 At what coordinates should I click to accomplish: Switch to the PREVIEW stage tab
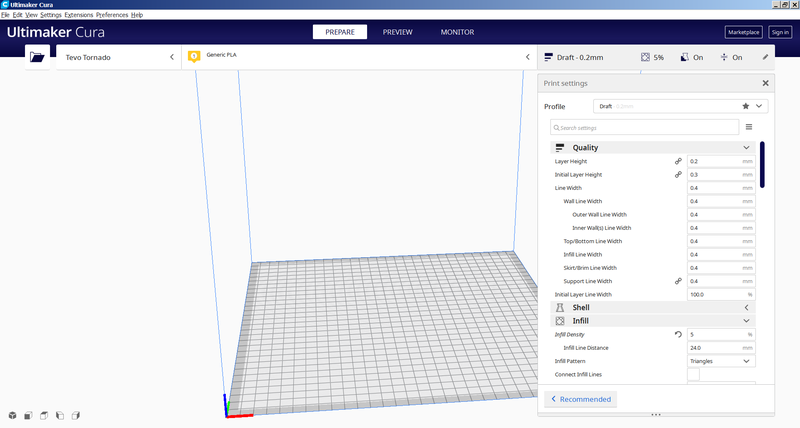coord(397,32)
